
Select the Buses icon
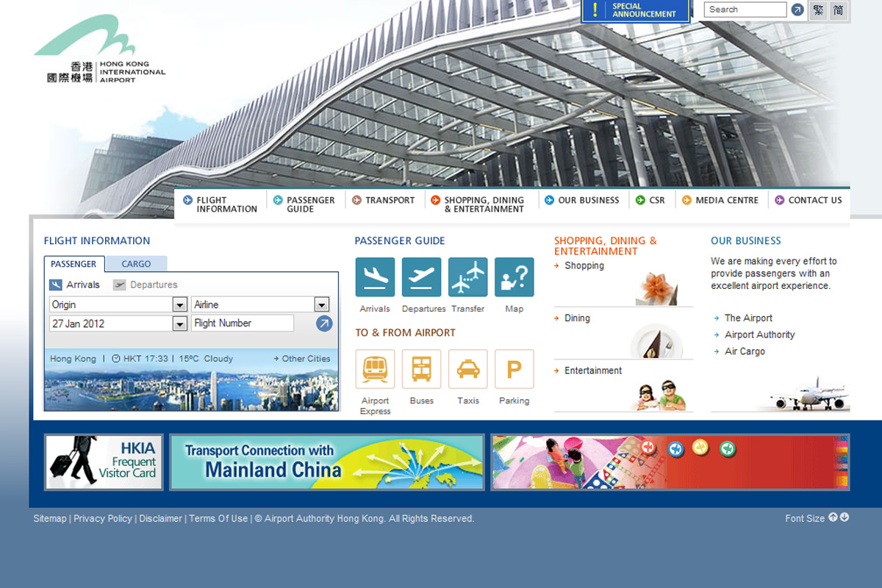(421, 369)
